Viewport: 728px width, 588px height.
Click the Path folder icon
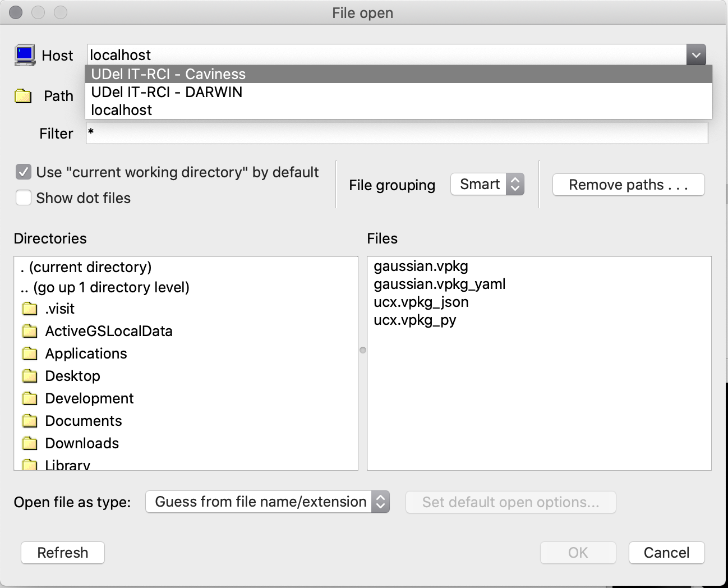coord(23,96)
